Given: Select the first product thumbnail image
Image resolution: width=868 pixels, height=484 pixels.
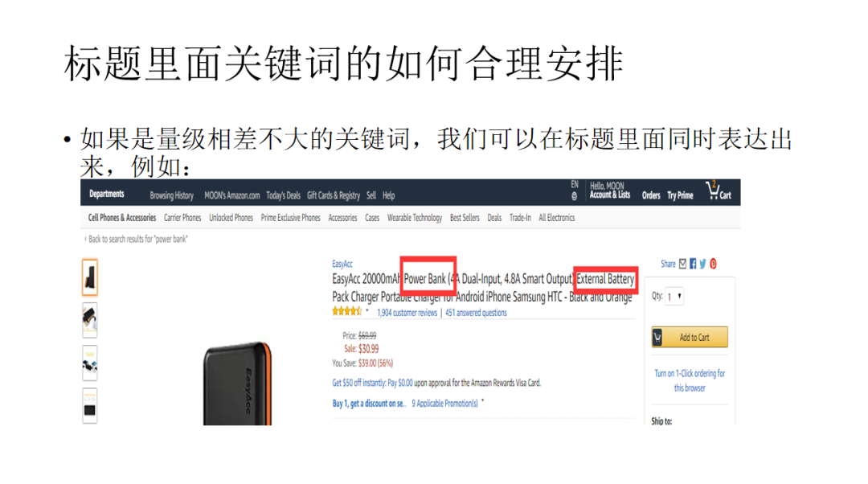Looking at the screenshot, I should pos(90,277).
